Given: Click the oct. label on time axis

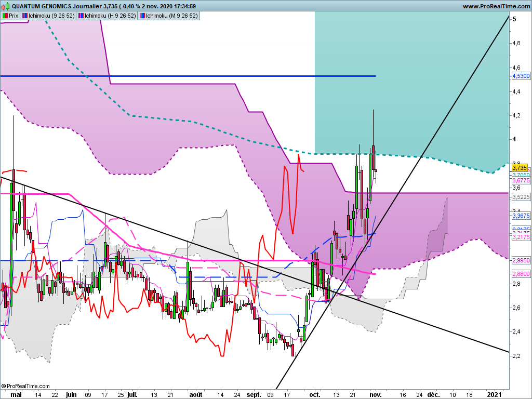Looking at the screenshot, I should click(314, 395).
